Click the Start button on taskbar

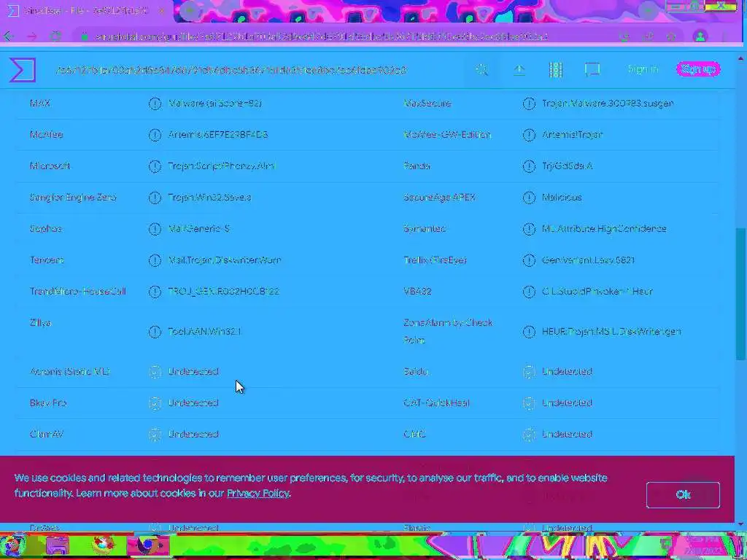pos(12,545)
